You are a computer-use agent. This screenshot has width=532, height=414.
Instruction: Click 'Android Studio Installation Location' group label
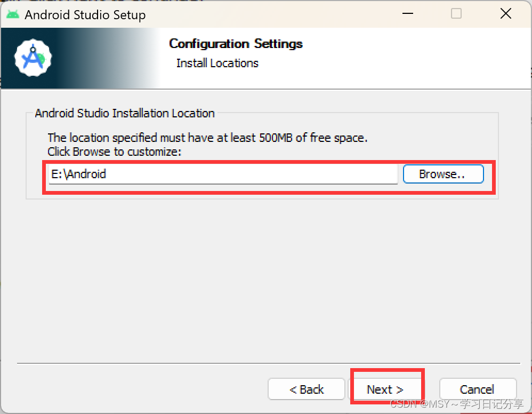[125, 113]
